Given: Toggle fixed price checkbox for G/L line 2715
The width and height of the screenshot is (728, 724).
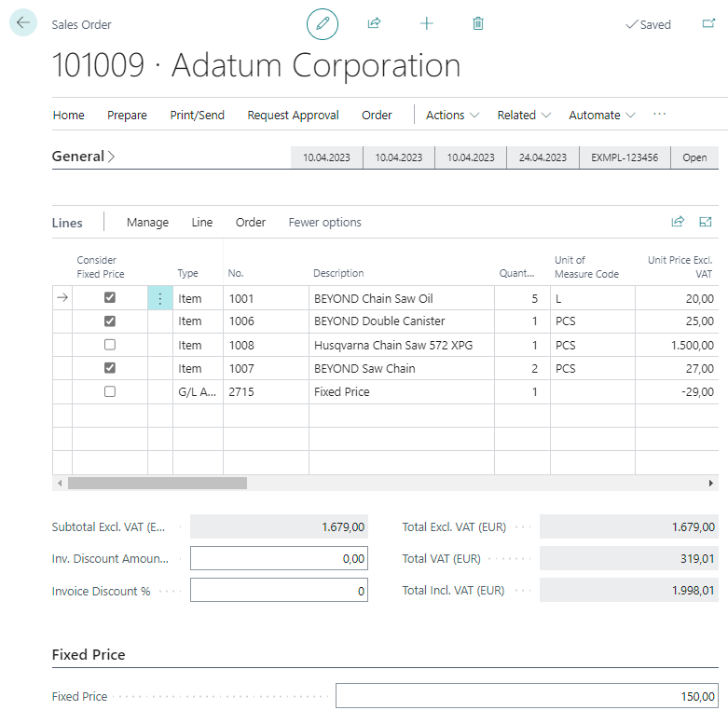Looking at the screenshot, I should [110, 392].
